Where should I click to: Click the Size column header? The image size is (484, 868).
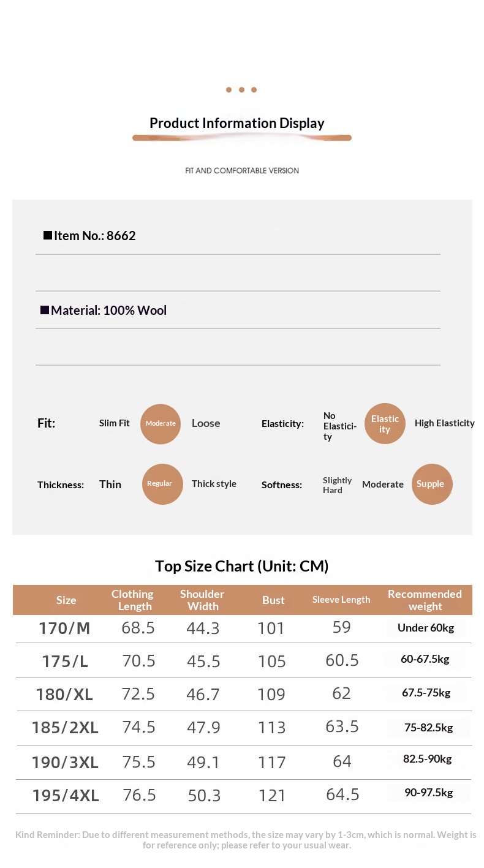pos(66,600)
